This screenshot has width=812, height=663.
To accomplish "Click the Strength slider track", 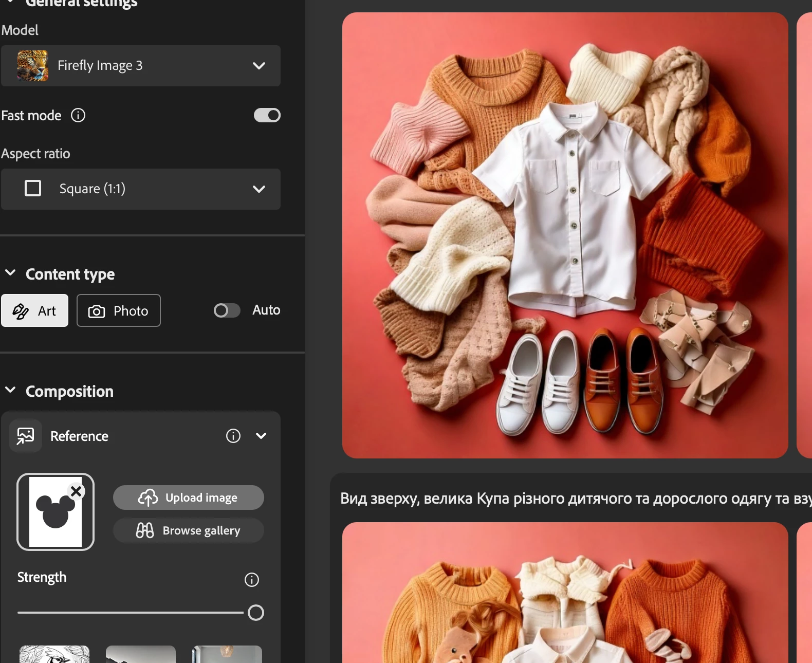I will (131, 613).
